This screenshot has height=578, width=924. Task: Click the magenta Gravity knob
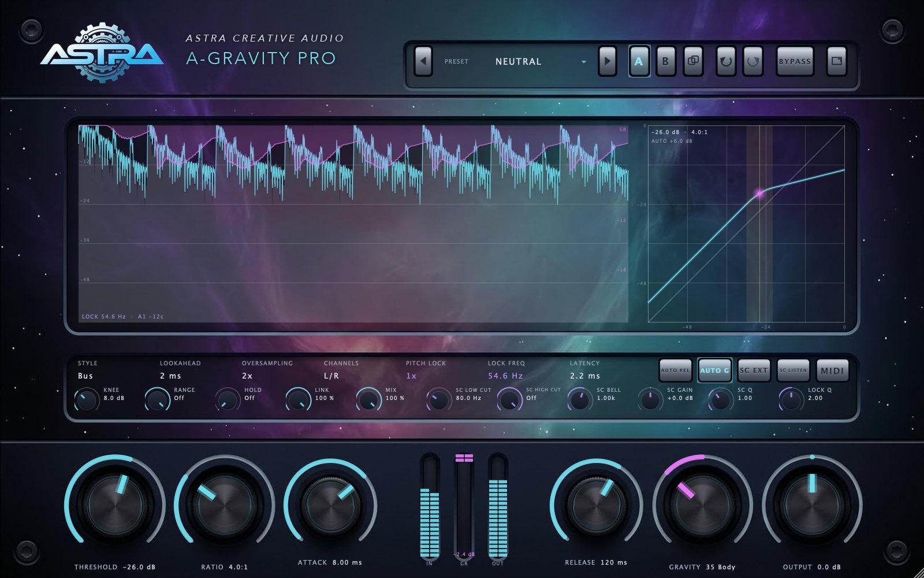[702, 505]
